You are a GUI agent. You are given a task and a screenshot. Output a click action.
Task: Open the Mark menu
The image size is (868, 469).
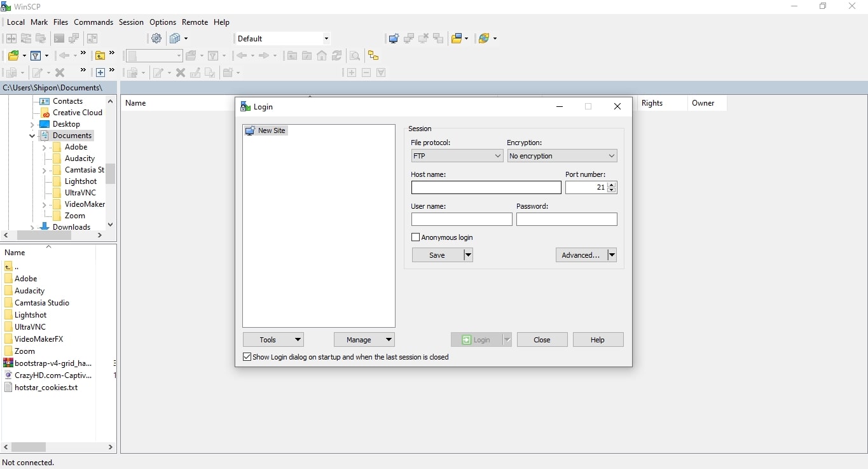click(39, 22)
